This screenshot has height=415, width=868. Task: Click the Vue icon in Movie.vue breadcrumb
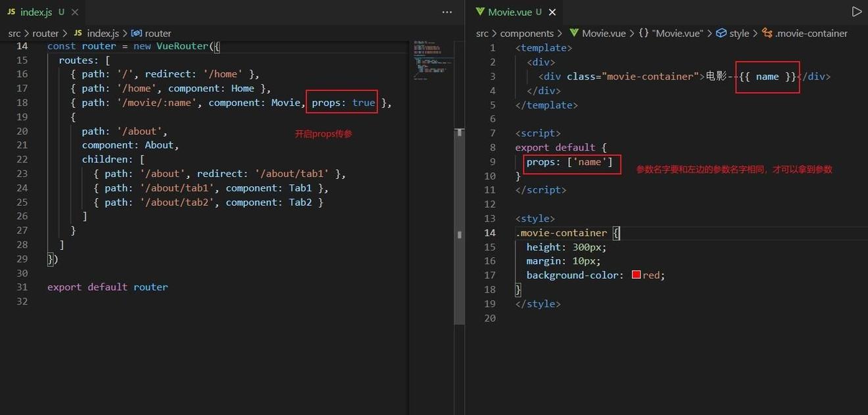[574, 33]
